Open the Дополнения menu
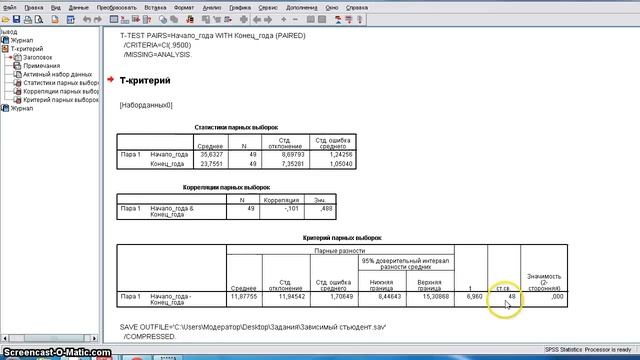The height and width of the screenshot is (360, 640). [301, 7]
